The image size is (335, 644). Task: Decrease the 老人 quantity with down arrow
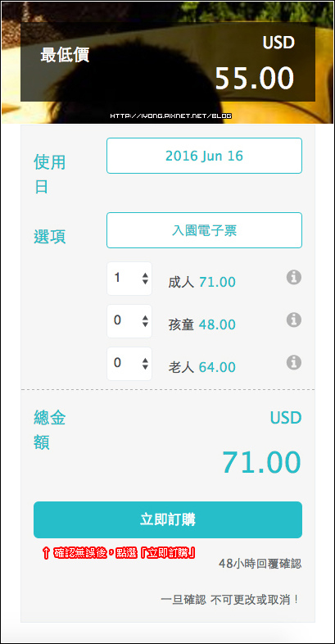[x=145, y=367]
